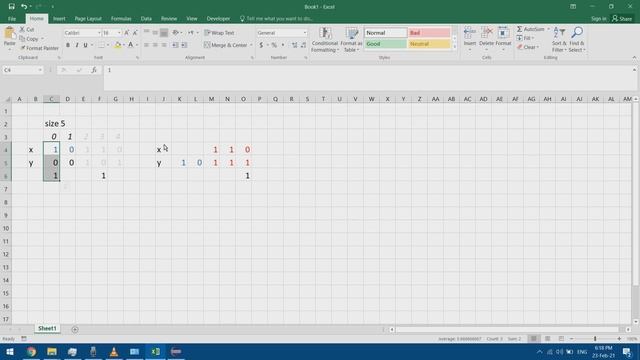Image resolution: width=640 pixels, height=360 pixels.
Task: Open the borders dropdown arrow
Action: coord(108,45)
